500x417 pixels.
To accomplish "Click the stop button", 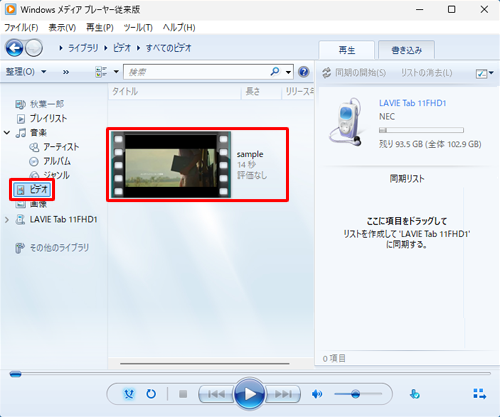I will point(183,394).
